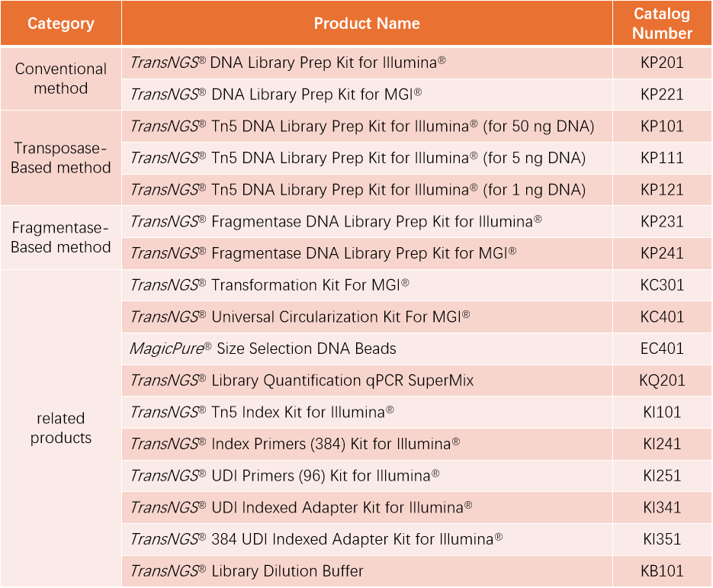Click TransNGS Transformation Kit For MGI

pos(270,285)
